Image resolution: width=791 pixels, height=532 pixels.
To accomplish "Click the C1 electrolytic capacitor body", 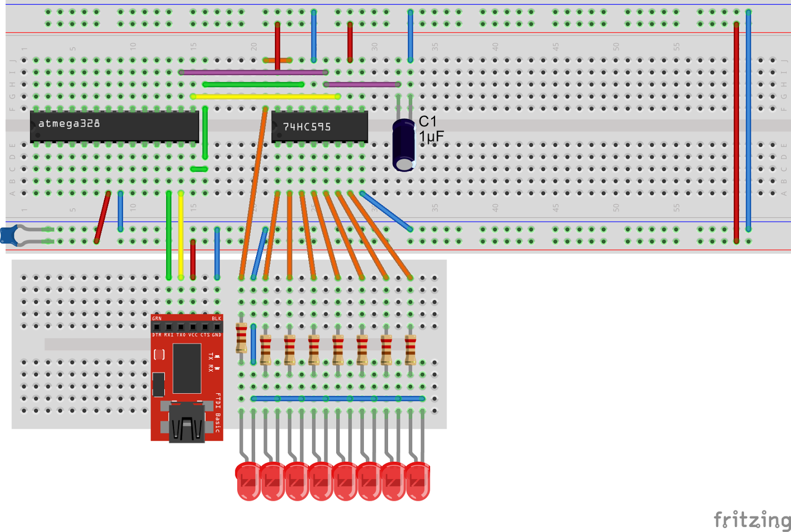I will 404,145.
